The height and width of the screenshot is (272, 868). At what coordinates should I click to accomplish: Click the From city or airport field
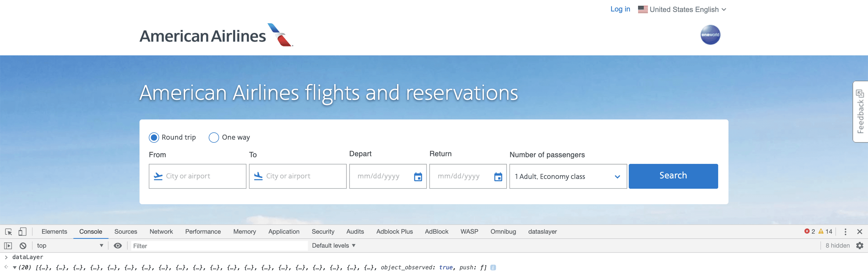197,176
